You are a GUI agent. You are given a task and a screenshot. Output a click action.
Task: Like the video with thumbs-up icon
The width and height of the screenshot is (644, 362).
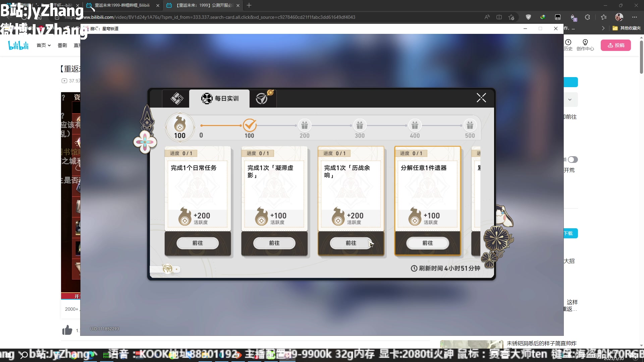tap(67, 330)
